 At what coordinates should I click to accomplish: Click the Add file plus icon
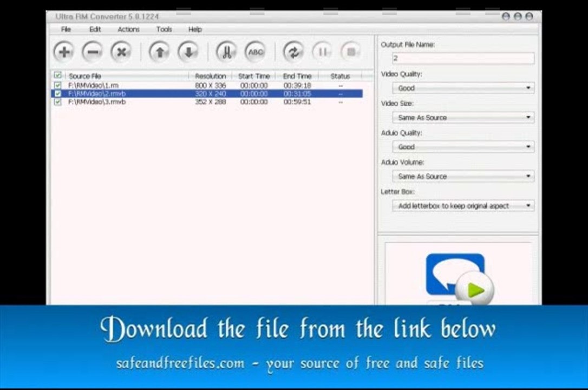click(x=64, y=52)
